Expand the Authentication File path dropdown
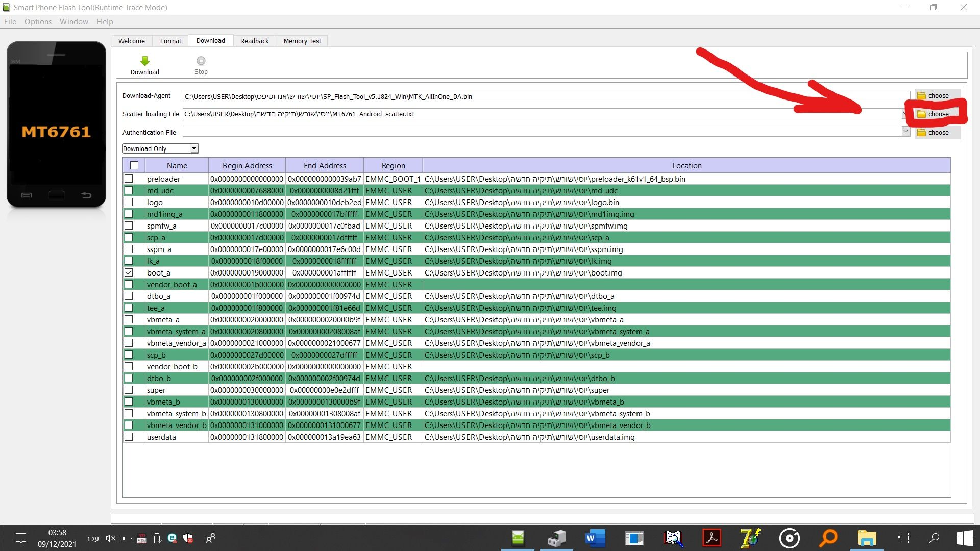This screenshot has height=551, width=980. pos(905,132)
